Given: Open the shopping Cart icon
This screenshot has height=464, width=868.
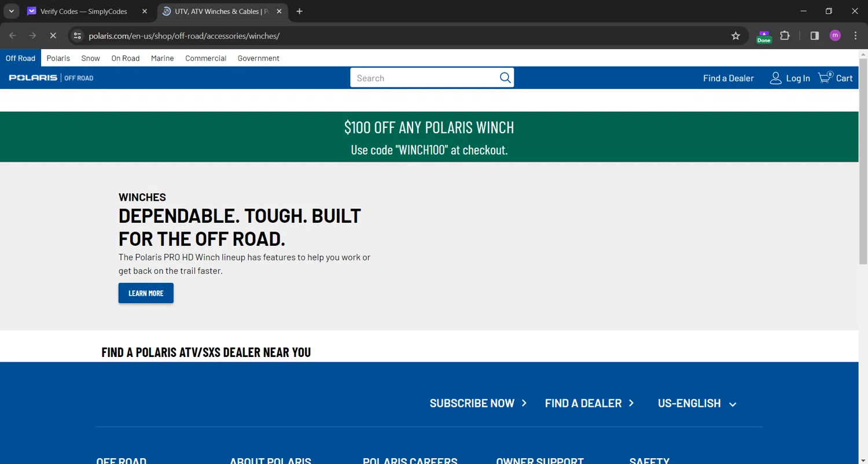Looking at the screenshot, I should [x=825, y=78].
